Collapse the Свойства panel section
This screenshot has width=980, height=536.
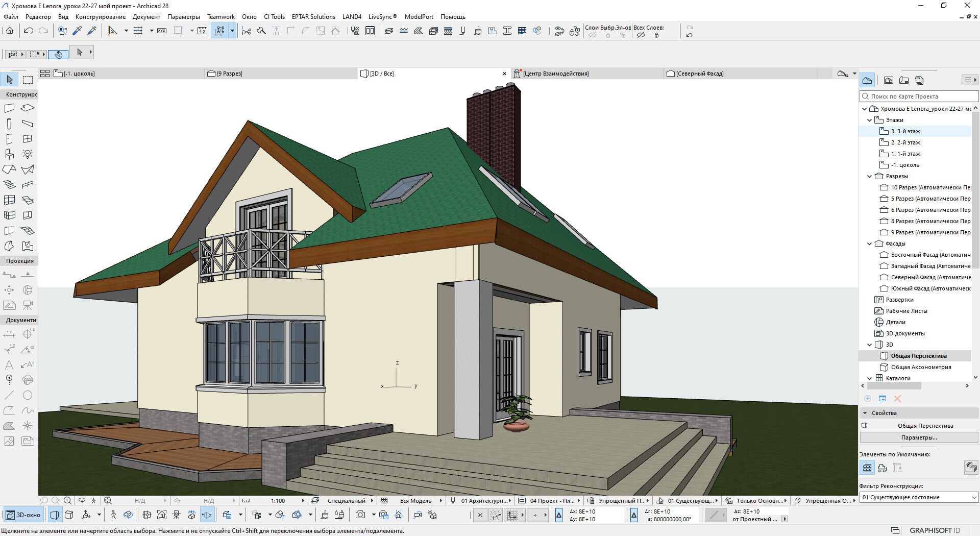(x=865, y=413)
